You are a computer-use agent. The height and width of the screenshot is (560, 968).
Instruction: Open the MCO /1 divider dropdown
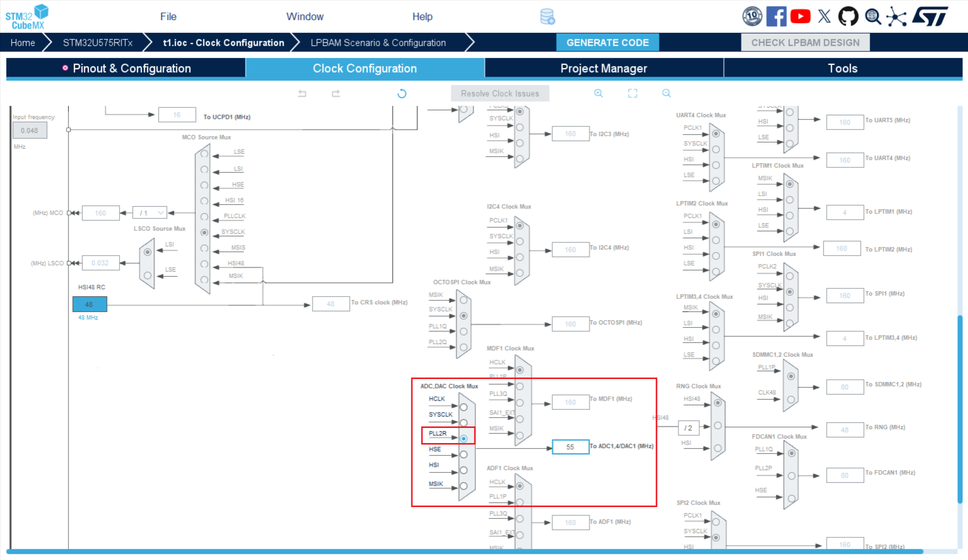(150, 213)
